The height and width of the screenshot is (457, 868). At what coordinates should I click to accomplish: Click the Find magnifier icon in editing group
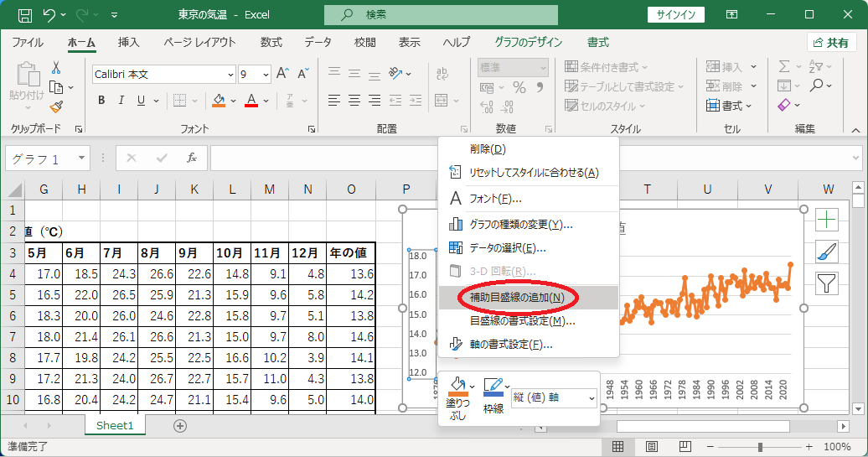pyautogui.click(x=816, y=86)
